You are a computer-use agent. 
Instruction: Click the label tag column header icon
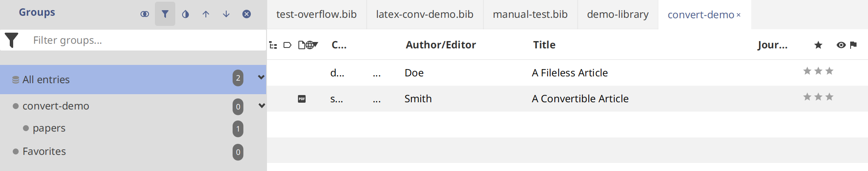[287, 45]
